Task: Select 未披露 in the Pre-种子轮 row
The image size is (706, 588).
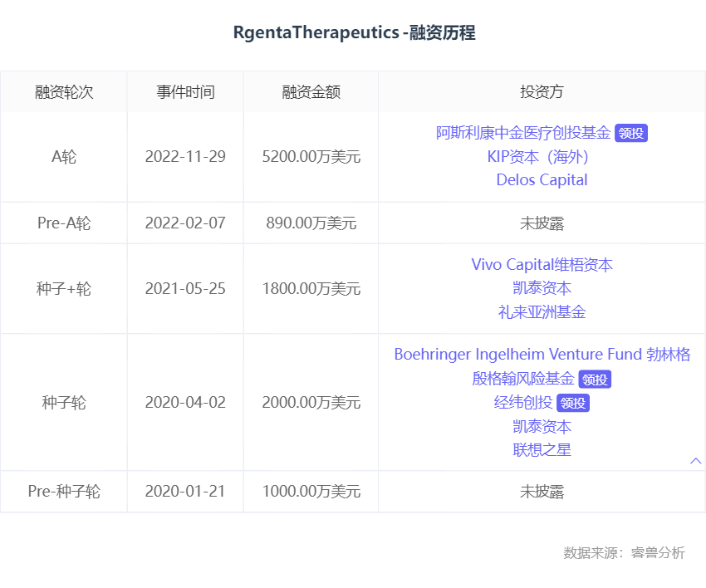Action: pos(542,491)
